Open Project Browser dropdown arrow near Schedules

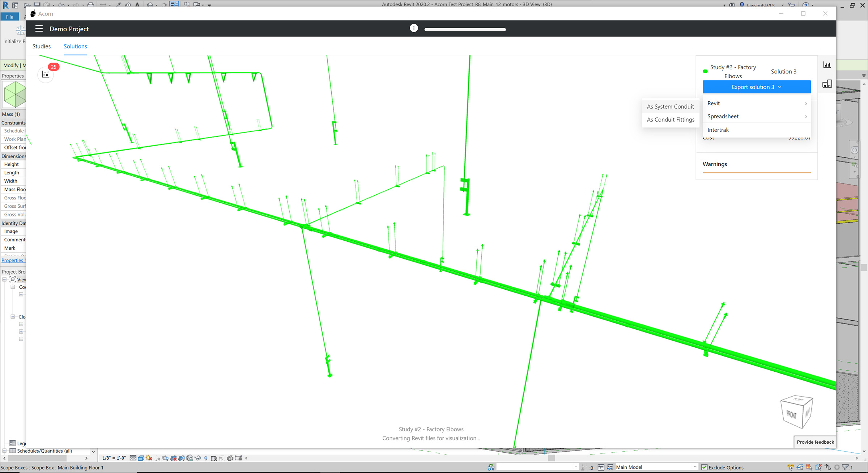coord(93,451)
